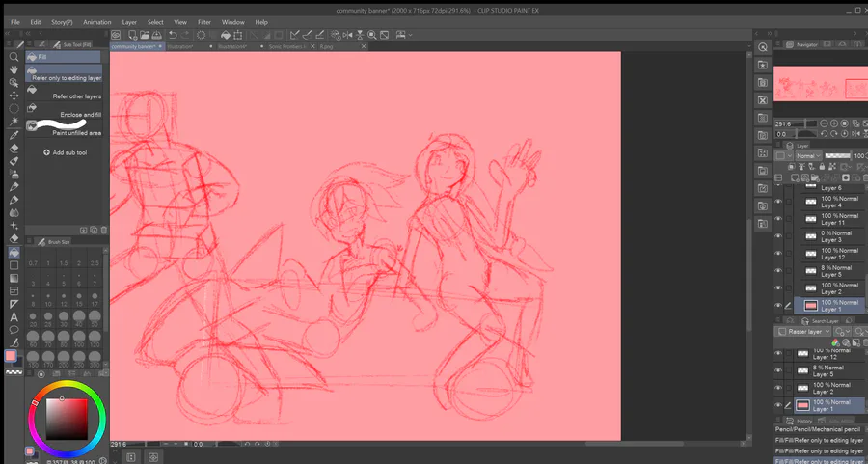The image size is (868, 464).
Task: Select the Ruler tool
Action: coord(14,304)
